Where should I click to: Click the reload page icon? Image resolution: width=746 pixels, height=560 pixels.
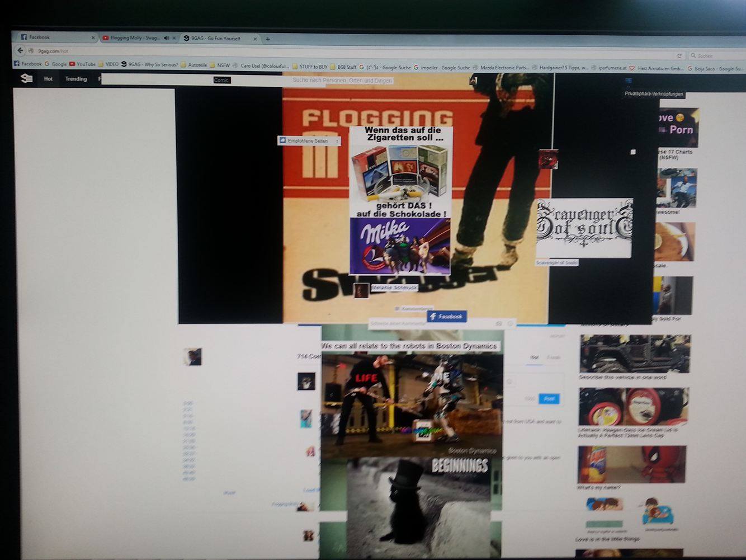(679, 55)
